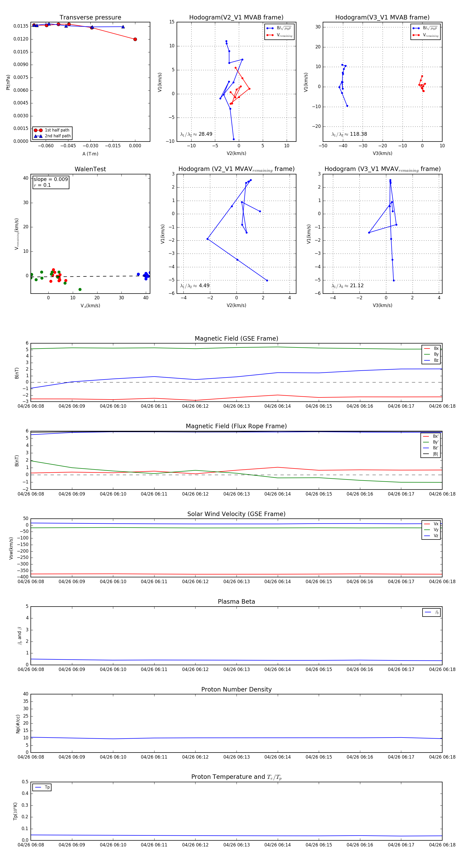
Task: Click the "|B|" legend entry in Flux Rope plot
Action: pyautogui.click(x=431, y=454)
